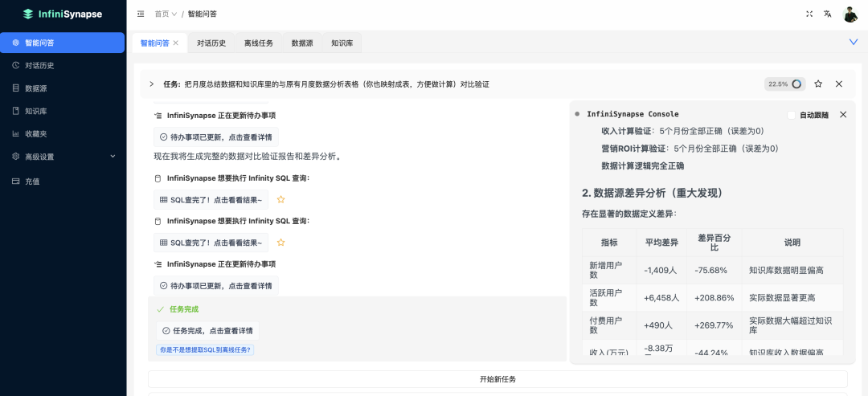Select the +208.86% table cell
Viewport: 868px width, 396px height.
click(714, 297)
